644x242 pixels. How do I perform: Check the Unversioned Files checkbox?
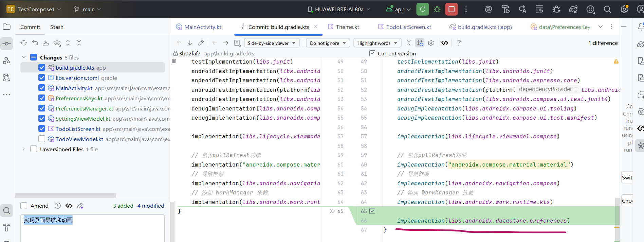(x=34, y=149)
